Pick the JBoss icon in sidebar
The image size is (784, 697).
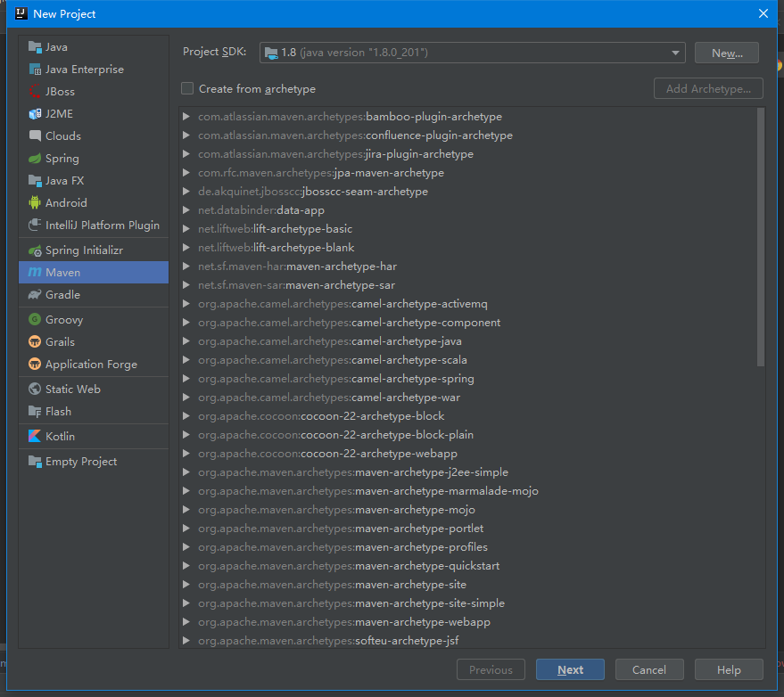(x=35, y=92)
